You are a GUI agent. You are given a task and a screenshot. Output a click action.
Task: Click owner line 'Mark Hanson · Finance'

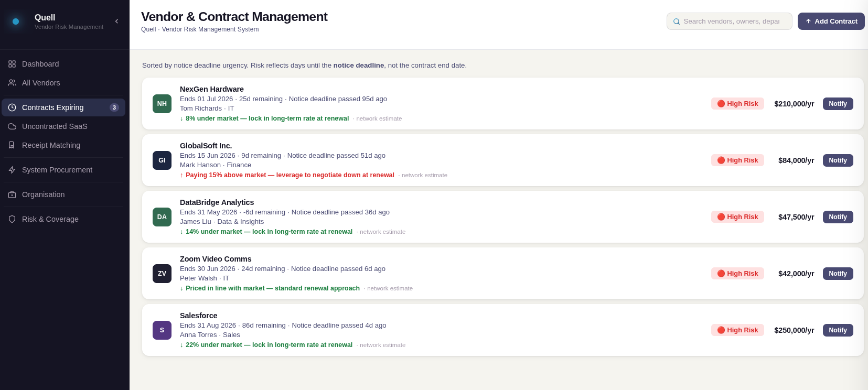(x=216, y=165)
